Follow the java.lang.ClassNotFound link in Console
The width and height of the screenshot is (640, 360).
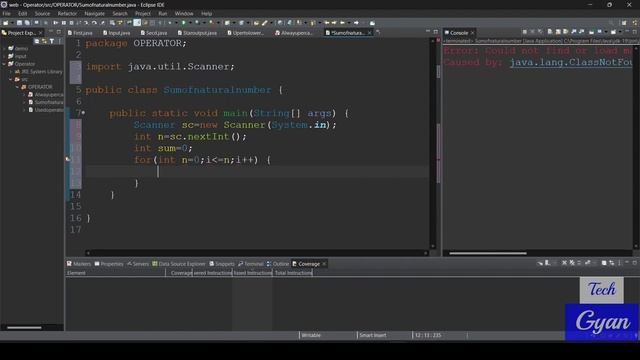pos(571,62)
